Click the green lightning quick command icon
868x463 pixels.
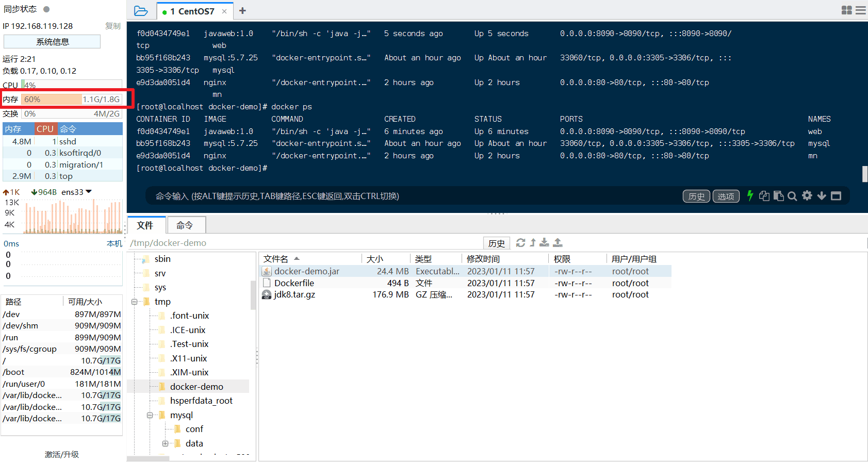click(x=750, y=195)
